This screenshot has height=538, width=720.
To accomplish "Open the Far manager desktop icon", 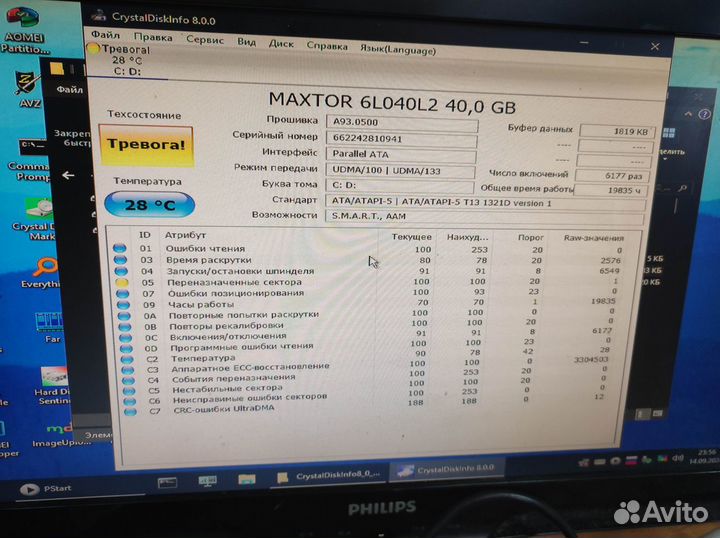I will pos(50,328).
